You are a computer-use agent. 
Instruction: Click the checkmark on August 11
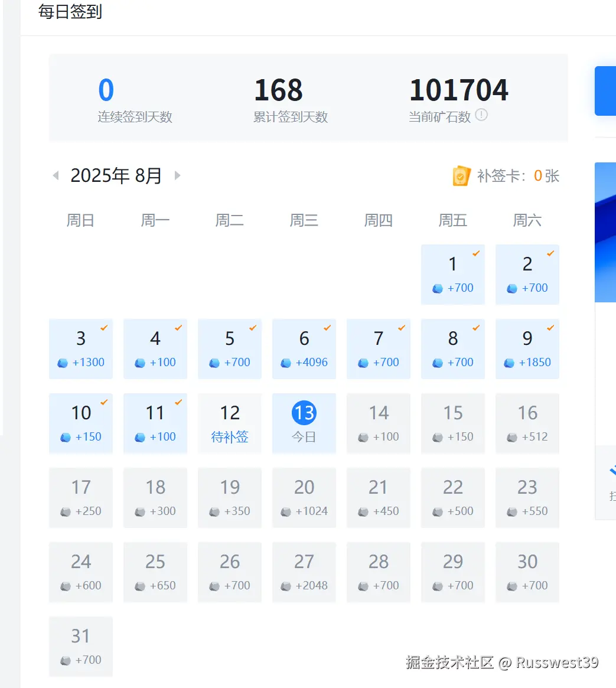point(178,402)
